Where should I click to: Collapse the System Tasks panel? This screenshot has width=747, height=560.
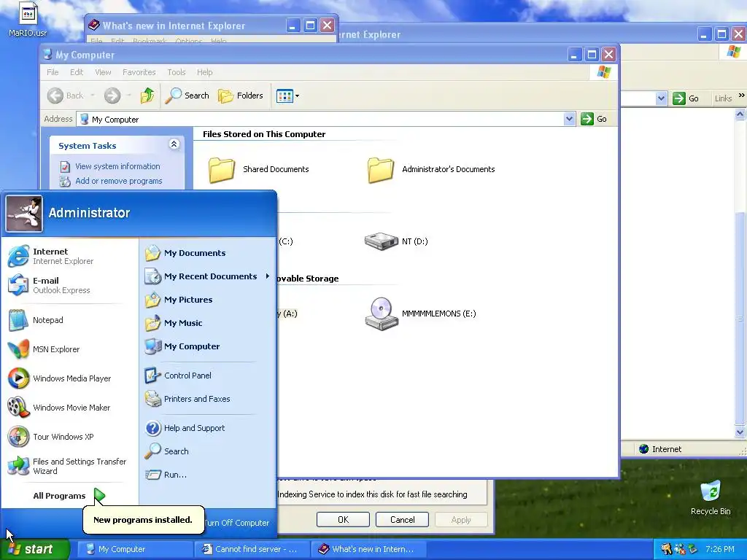174,144
